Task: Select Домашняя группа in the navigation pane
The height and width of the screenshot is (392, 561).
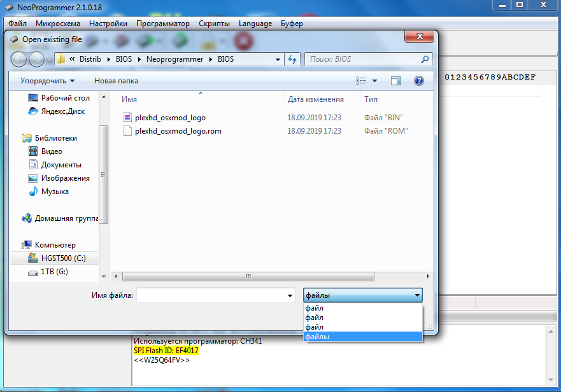Action: [x=60, y=218]
